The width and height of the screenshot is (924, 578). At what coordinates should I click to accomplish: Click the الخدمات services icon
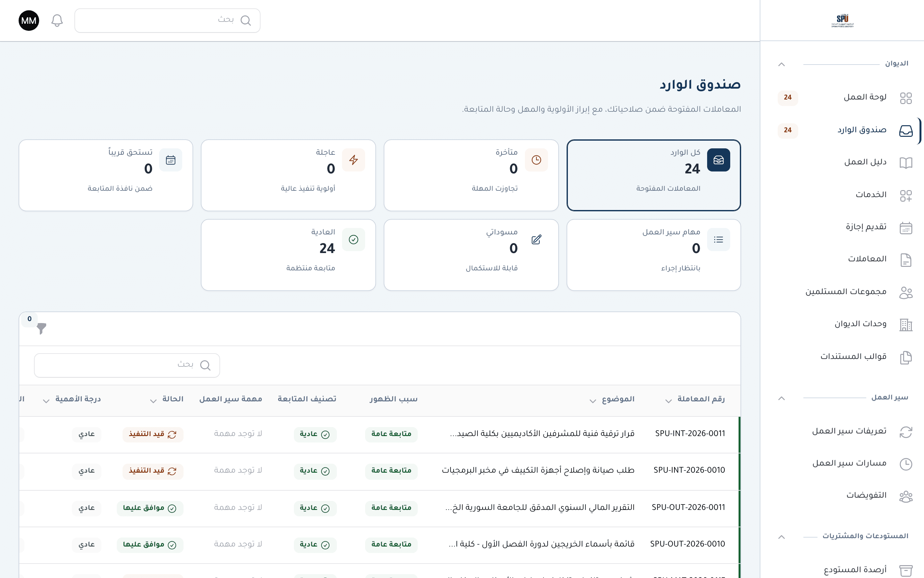click(x=906, y=195)
